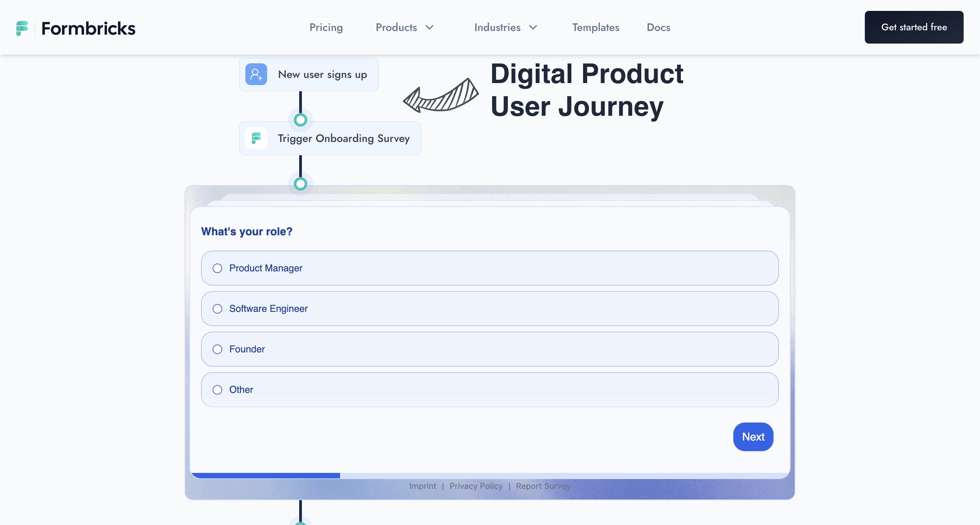Open the Docs link
Image resolution: width=980 pixels, height=525 pixels.
(659, 27)
